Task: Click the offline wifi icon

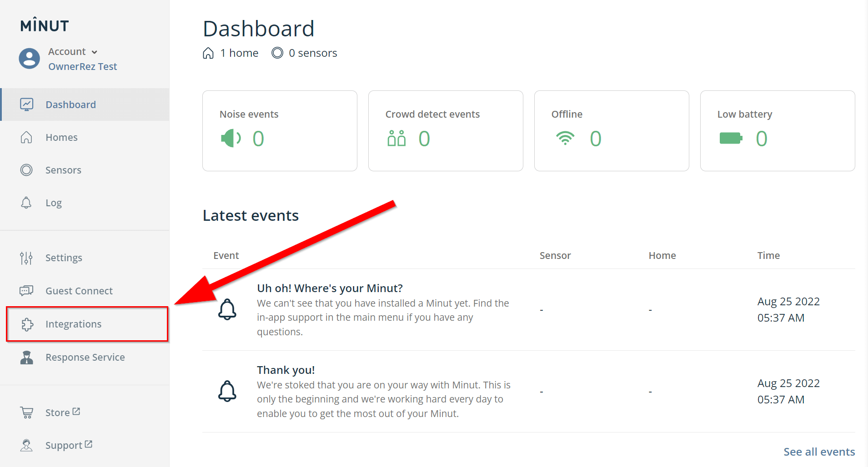Action: click(x=565, y=138)
